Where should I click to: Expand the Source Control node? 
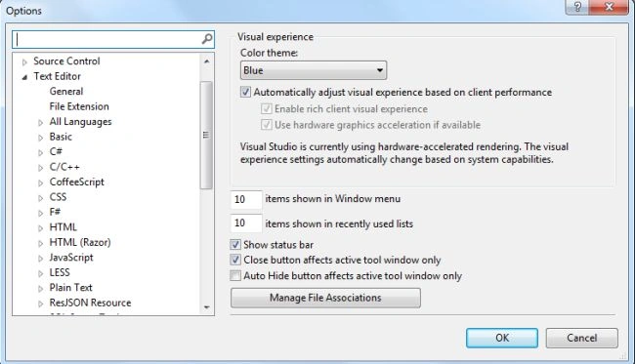[x=24, y=61]
